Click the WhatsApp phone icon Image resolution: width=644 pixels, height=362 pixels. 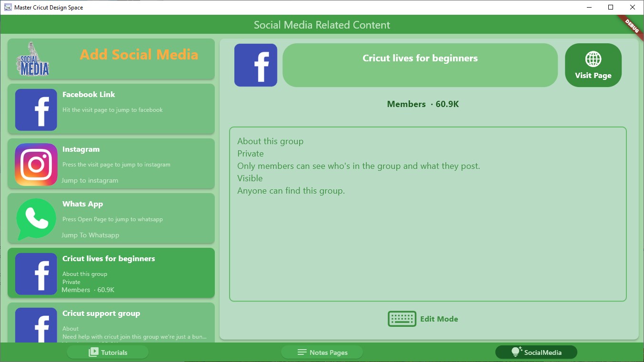[x=35, y=219]
